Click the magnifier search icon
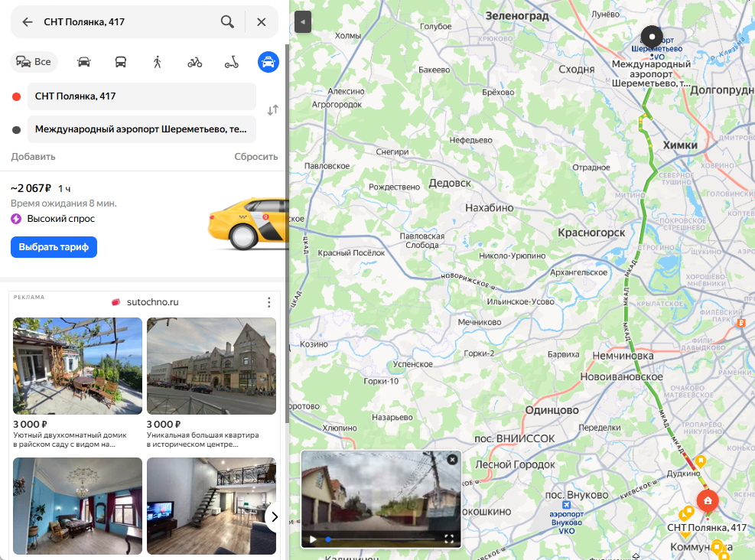 (x=227, y=22)
